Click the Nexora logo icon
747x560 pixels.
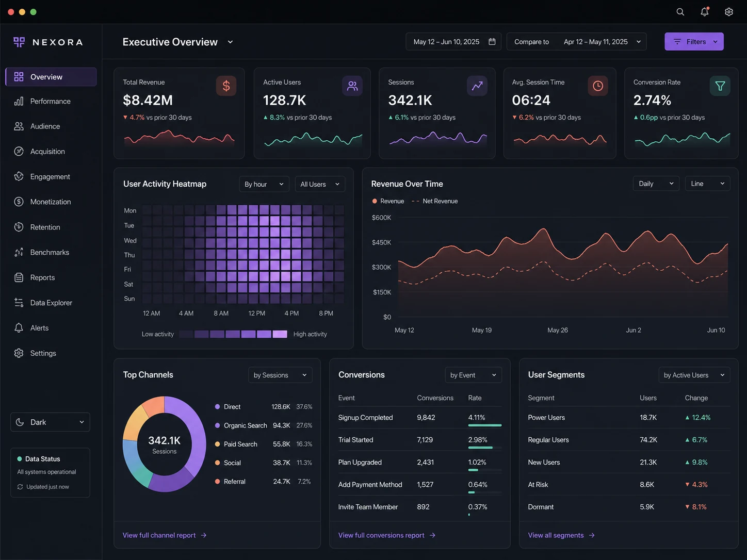coord(19,42)
